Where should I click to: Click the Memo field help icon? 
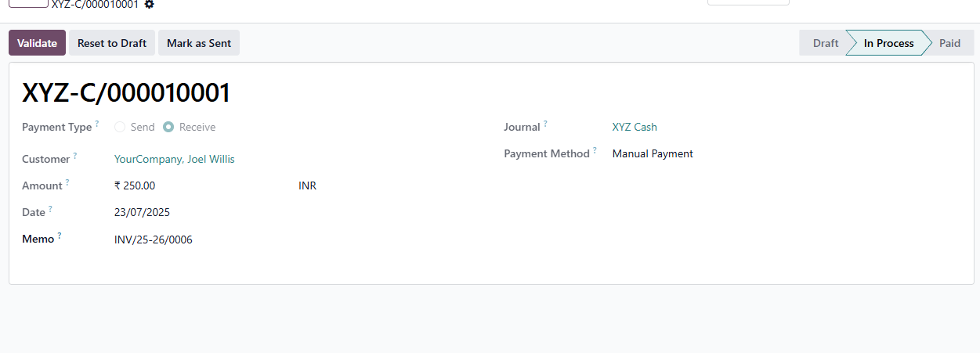[60, 236]
